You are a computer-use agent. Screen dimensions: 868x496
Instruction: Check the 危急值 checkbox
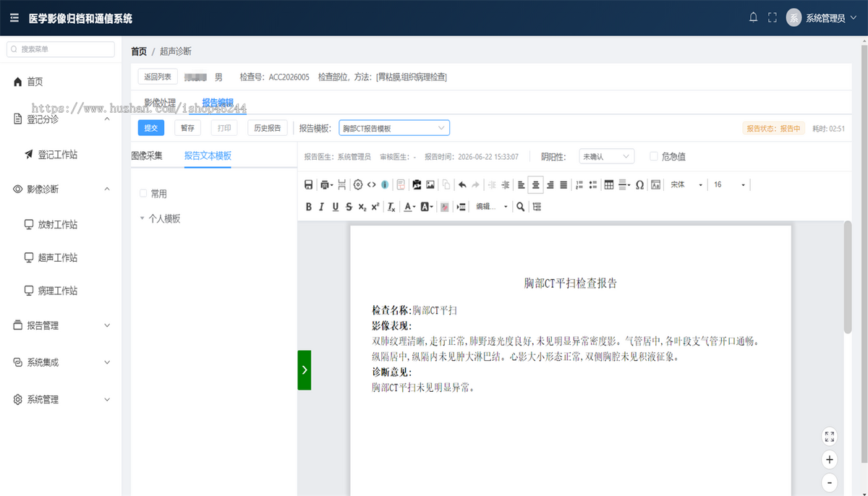(x=654, y=155)
